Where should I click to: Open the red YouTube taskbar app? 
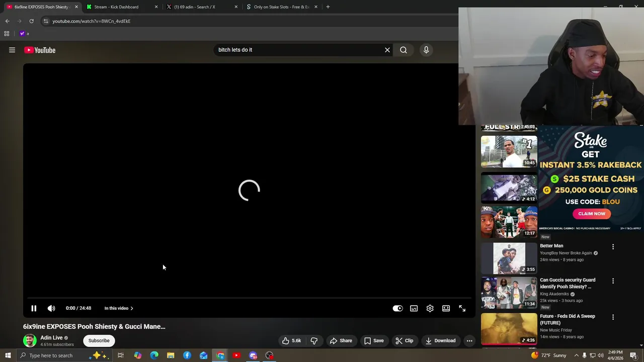pyautogui.click(x=236, y=355)
